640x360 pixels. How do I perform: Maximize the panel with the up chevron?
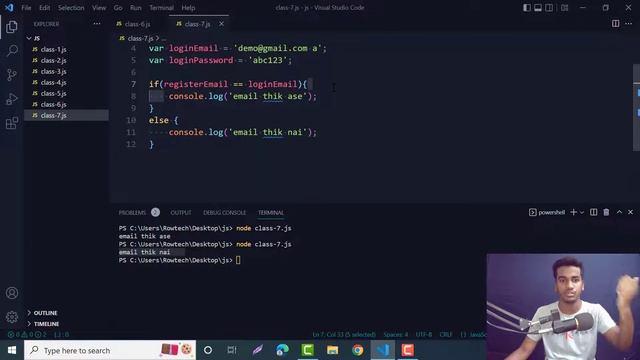(x=619, y=212)
